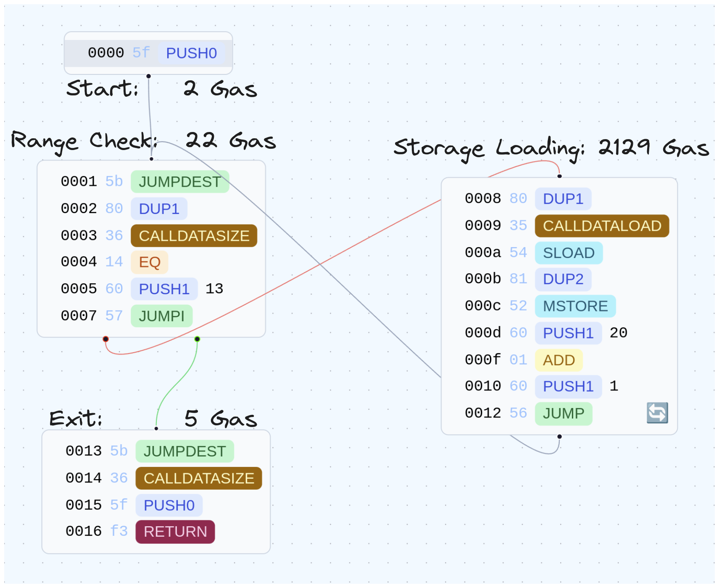Click the '5 Gas' annotation text

[221, 419]
